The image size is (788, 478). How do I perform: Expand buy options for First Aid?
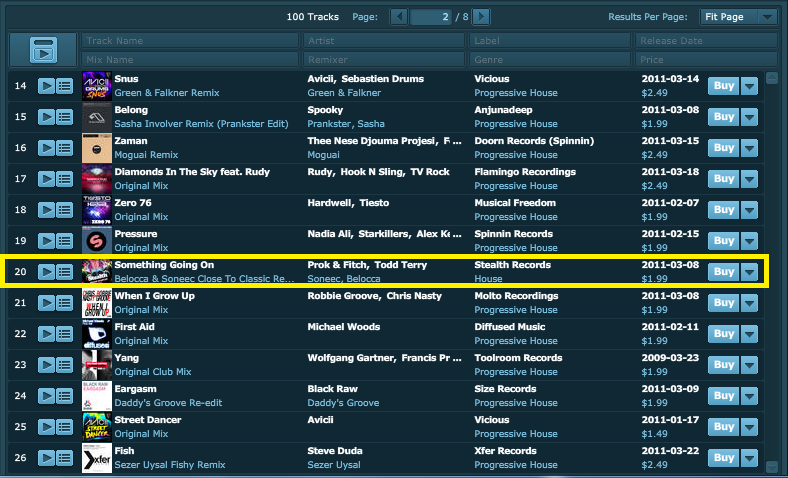[749, 334]
